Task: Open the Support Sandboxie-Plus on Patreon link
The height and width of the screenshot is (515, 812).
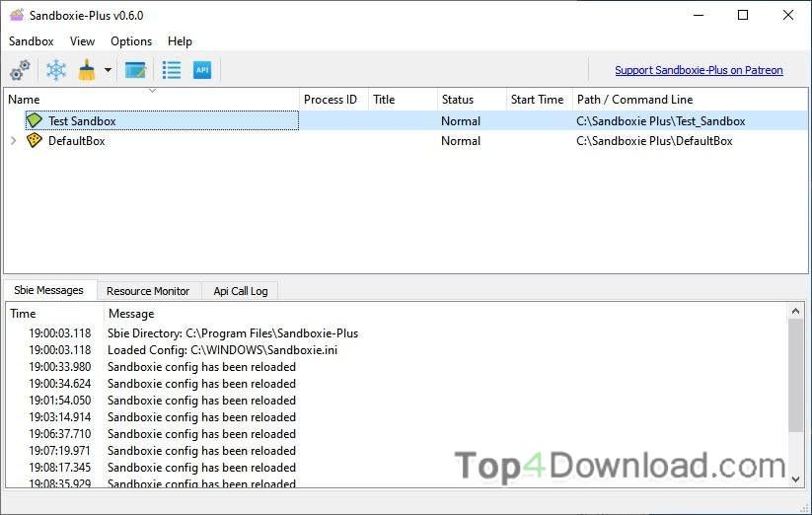Action: (699, 70)
